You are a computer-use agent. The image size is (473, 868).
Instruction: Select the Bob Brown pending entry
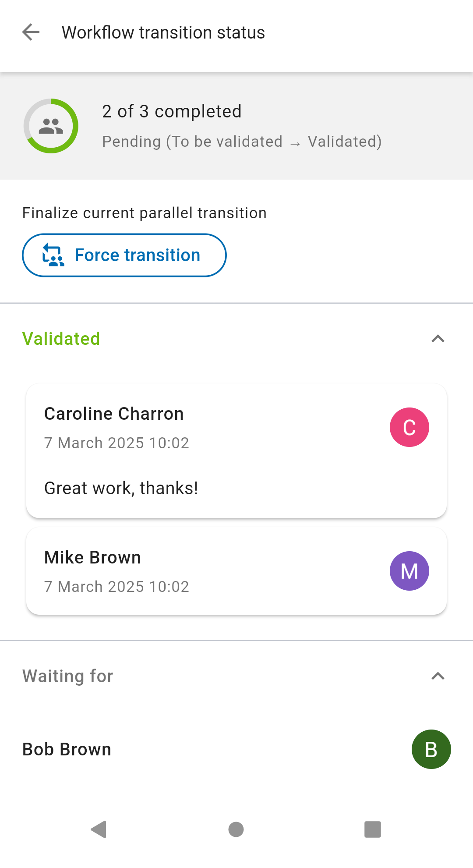(236, 749)
